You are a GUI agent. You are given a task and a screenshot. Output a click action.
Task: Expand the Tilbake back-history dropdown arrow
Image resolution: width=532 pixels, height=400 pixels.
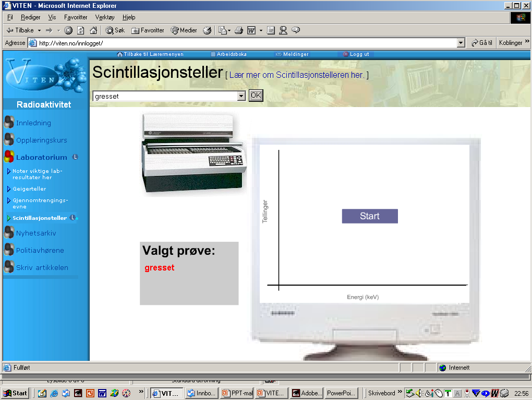click(x=39, y=30)
